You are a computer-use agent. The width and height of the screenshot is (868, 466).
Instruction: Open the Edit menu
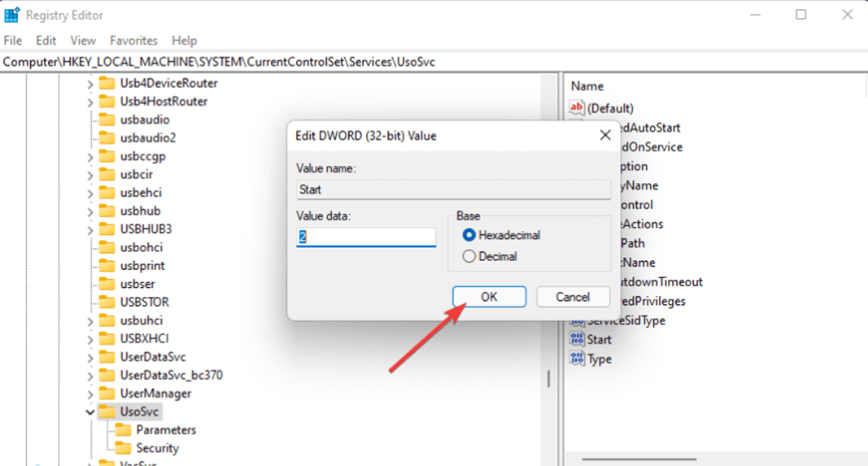tap(46, 41)
